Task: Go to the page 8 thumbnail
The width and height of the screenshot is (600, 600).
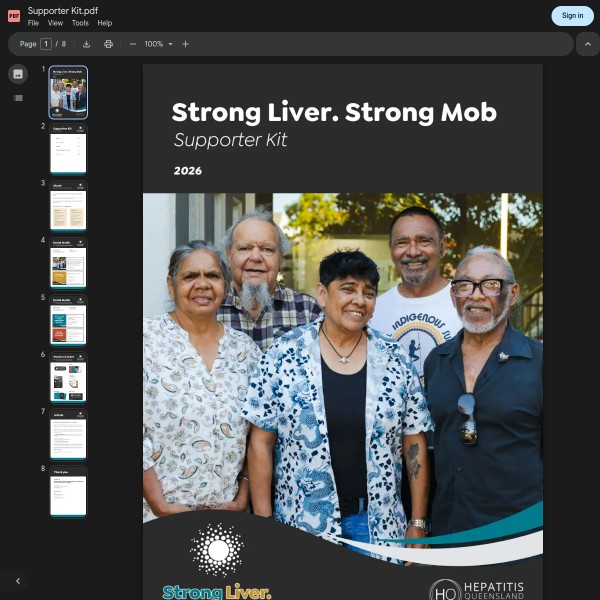Action: pos(68,492)
